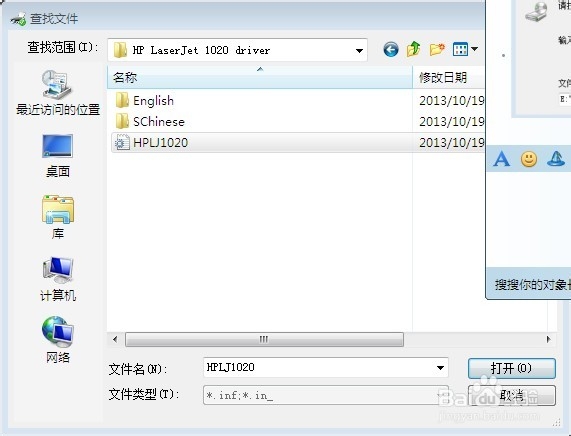This screenshot has height=436, width=571.
Task: Create a new folder
Action: pyautogui.click(x=437, y=49)
